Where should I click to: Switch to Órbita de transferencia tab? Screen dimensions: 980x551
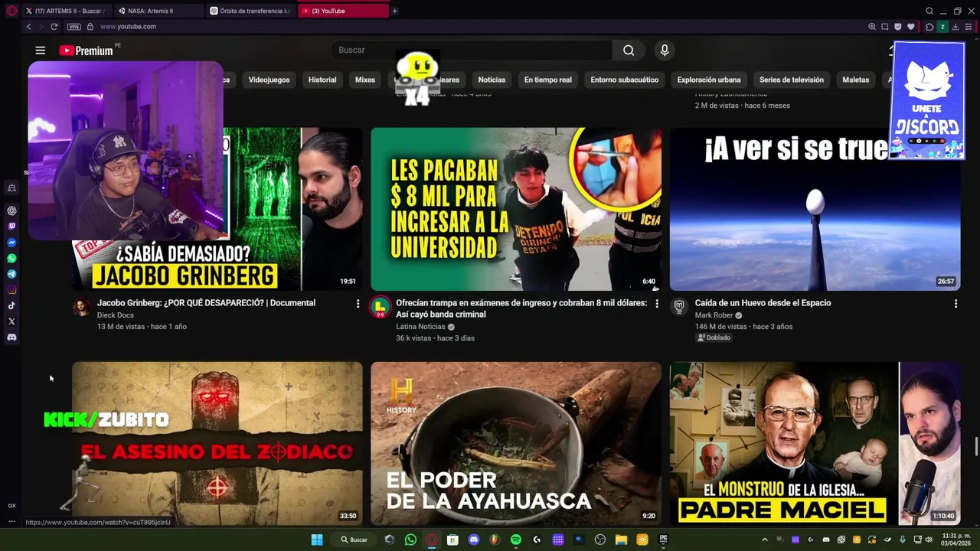coord(250,11)
